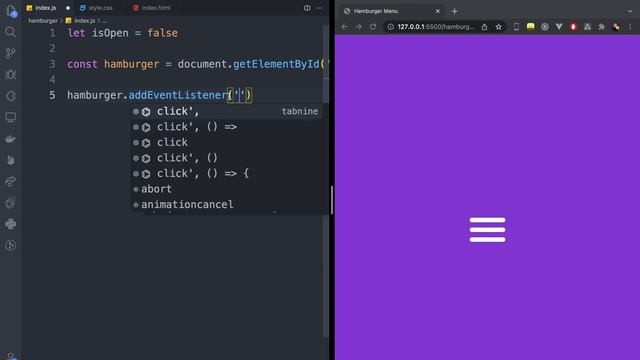Select the "click', ()" suggestion

pyautogui.click(x=227, y=158)
